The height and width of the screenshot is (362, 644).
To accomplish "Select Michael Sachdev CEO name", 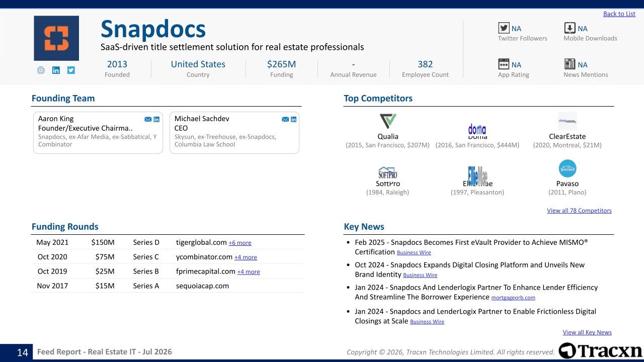I will [202, 119].
